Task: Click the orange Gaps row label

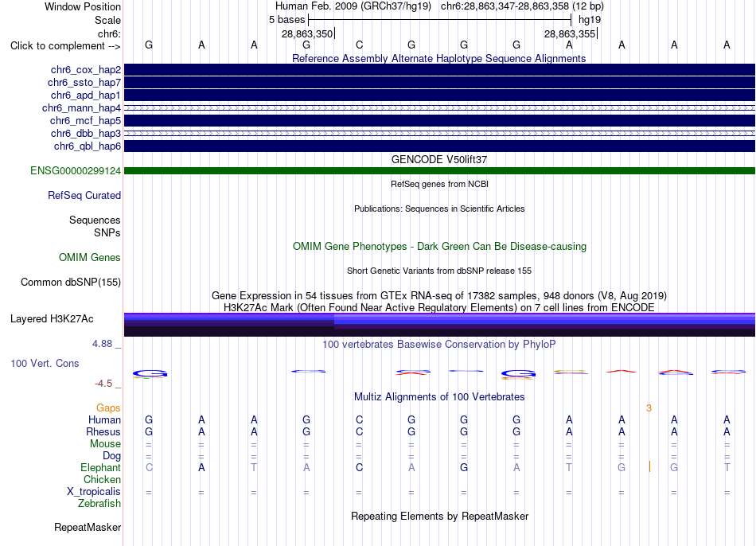Action: (108, 408)
